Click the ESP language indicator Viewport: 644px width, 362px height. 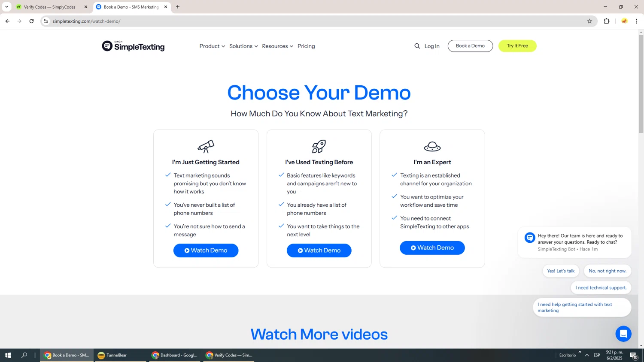[x=597, y=355]
